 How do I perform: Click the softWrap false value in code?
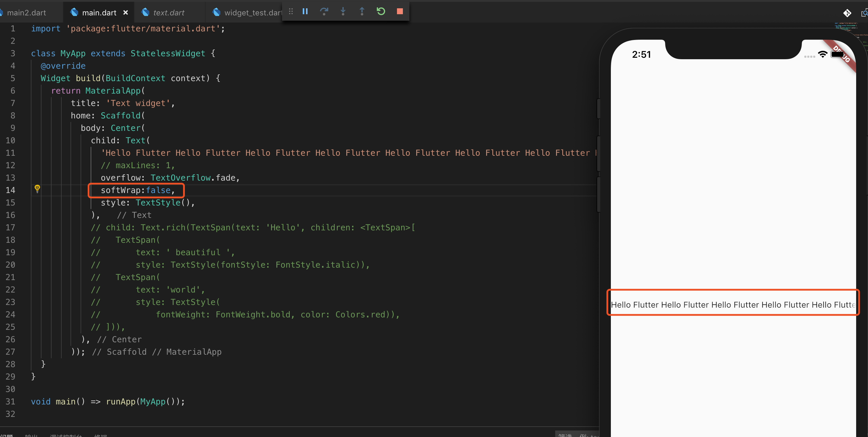pyautogui.click(x=158, y=190)
